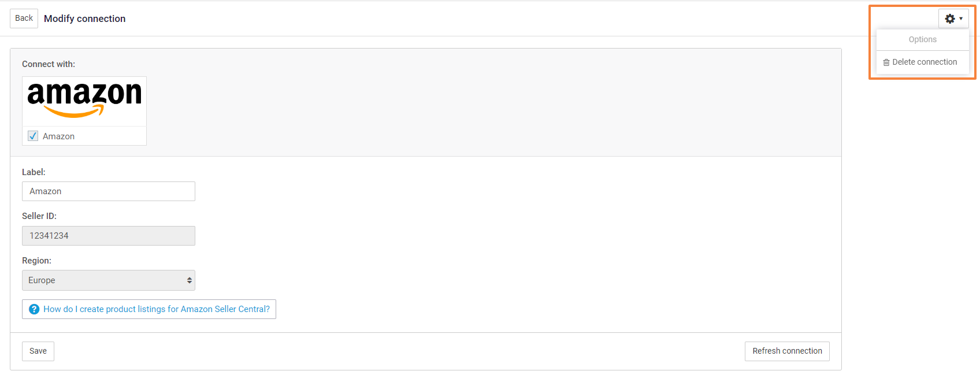Click the up-down arrows on the Region selector
This screenshot has width=980, height=382.
click(x=189, y=280)
